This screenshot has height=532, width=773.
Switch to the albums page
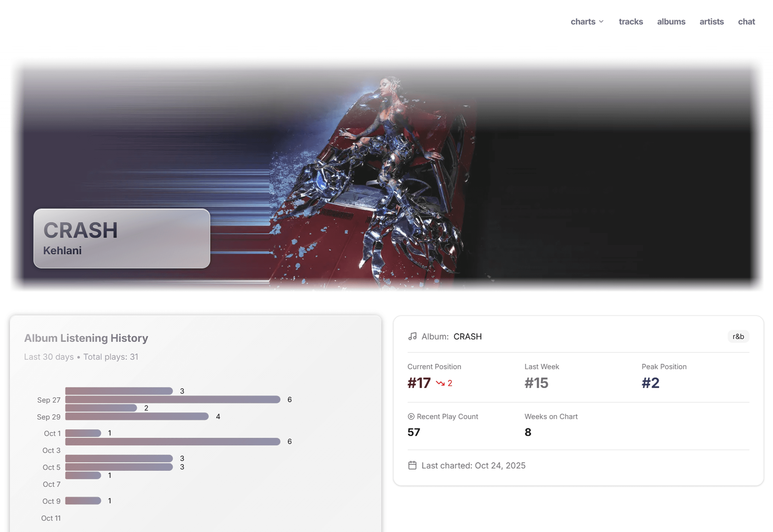(x=671, y=21)
